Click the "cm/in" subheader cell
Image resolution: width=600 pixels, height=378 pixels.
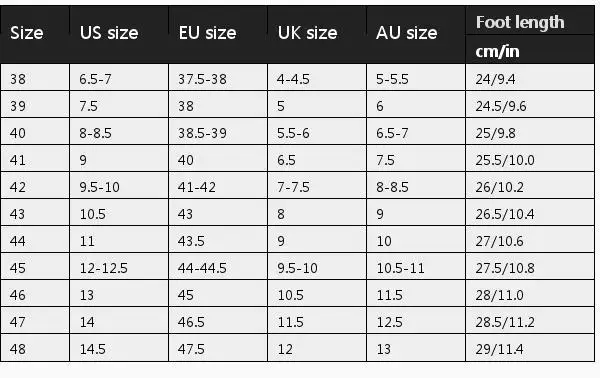click(530, 50)
